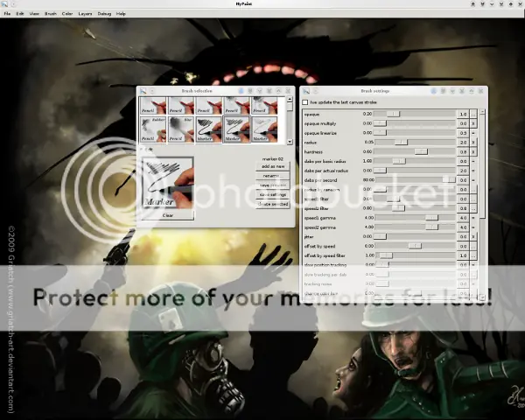
Task: Click the large Marker brush preview image
Action: 168,183
